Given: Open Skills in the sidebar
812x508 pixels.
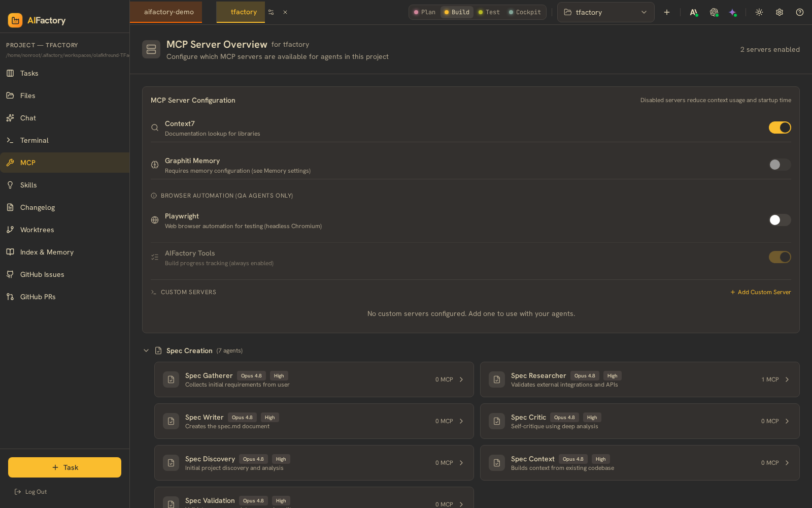Looking at the screenshot, I should point(65,185).
